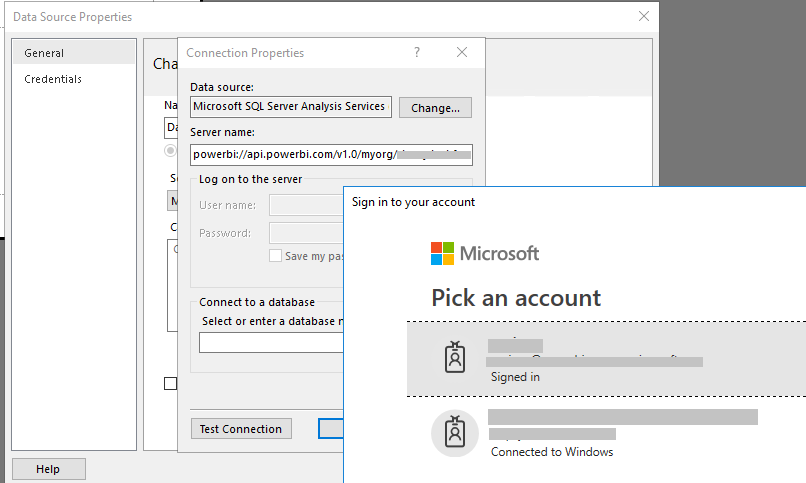Click the Microsoft logo in sign-in window
Image resolution: width=806 pixels, height=483 pixels.
pos(485,253)
